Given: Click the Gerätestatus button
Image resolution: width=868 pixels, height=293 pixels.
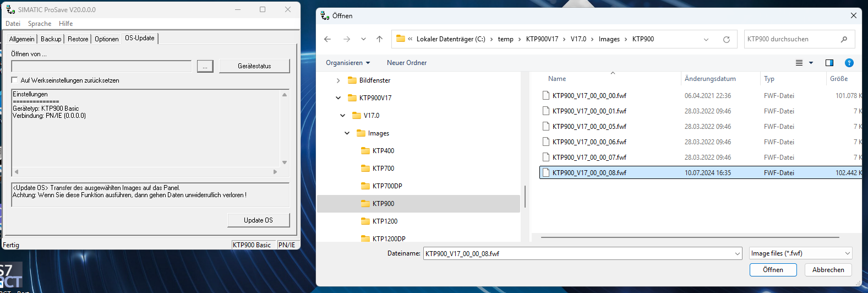Looking at the screenshot, I should 254,66.
